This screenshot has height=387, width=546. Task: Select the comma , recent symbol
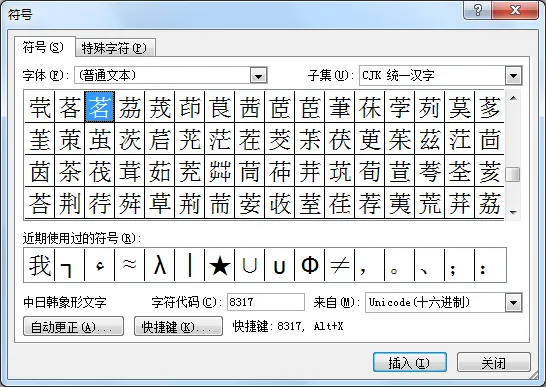[x=369, y=265]
